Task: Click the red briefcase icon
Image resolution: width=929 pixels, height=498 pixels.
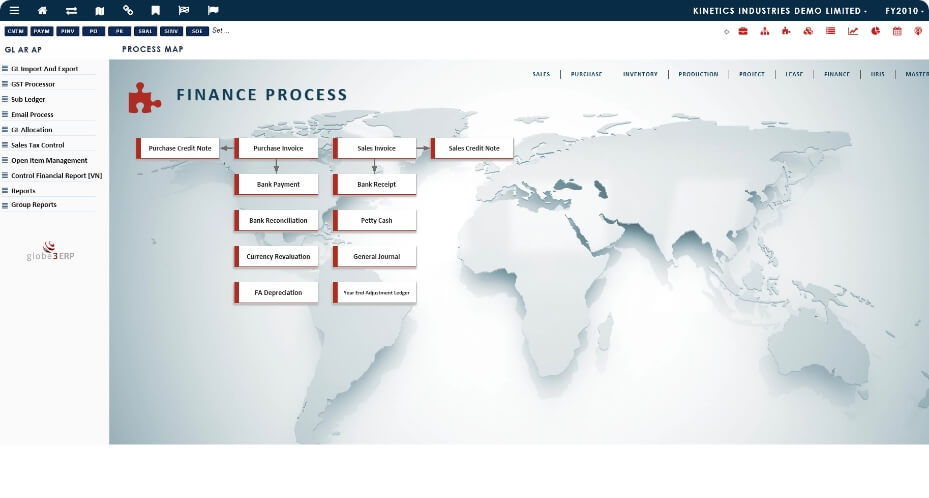Action: (743, 31)
